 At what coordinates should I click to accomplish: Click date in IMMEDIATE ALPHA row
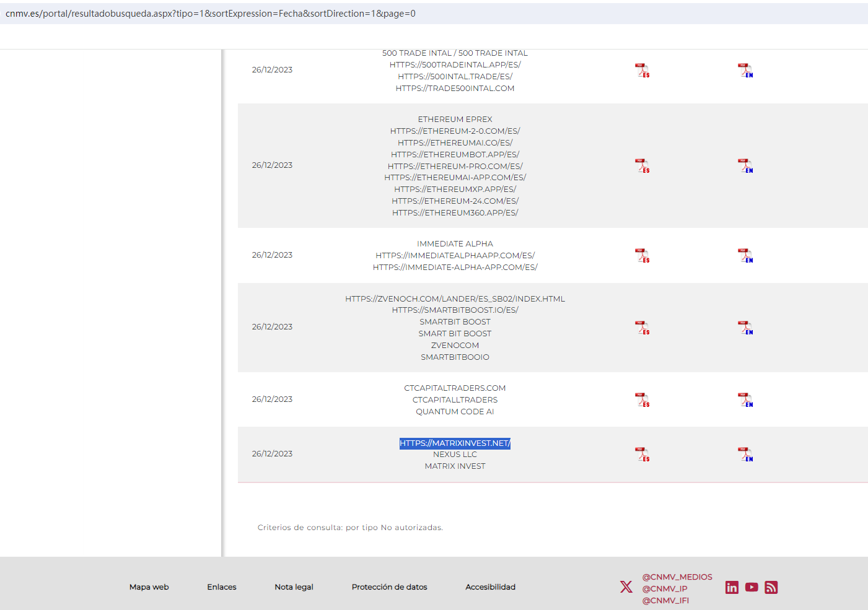272,255
